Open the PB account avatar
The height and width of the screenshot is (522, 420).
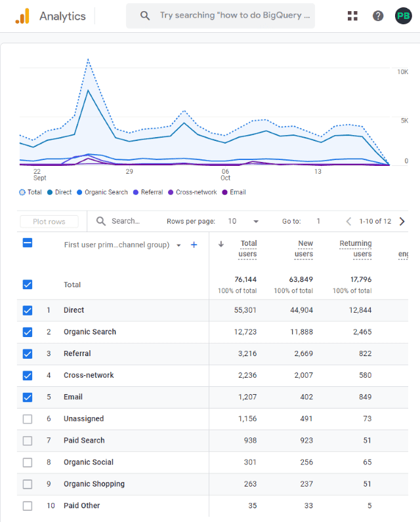[x=404, y=16]
